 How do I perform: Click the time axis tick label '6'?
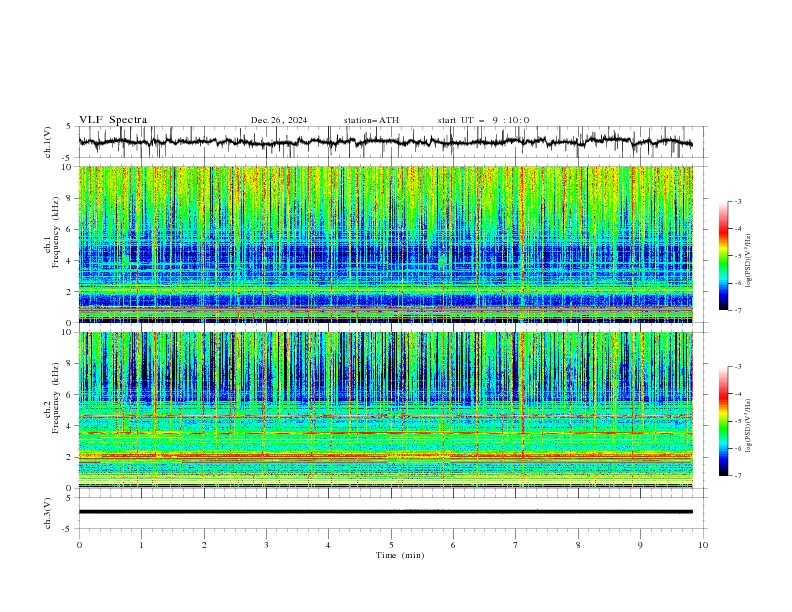coord(453,545)
